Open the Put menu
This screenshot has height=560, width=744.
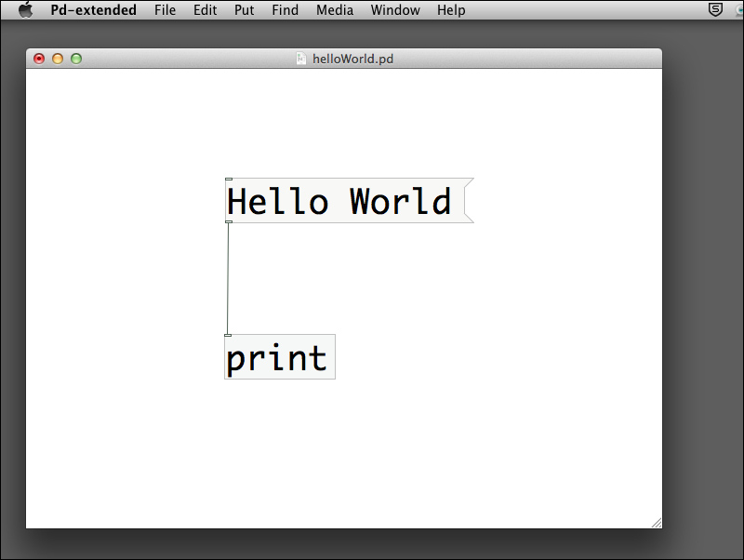pos(244,10)
